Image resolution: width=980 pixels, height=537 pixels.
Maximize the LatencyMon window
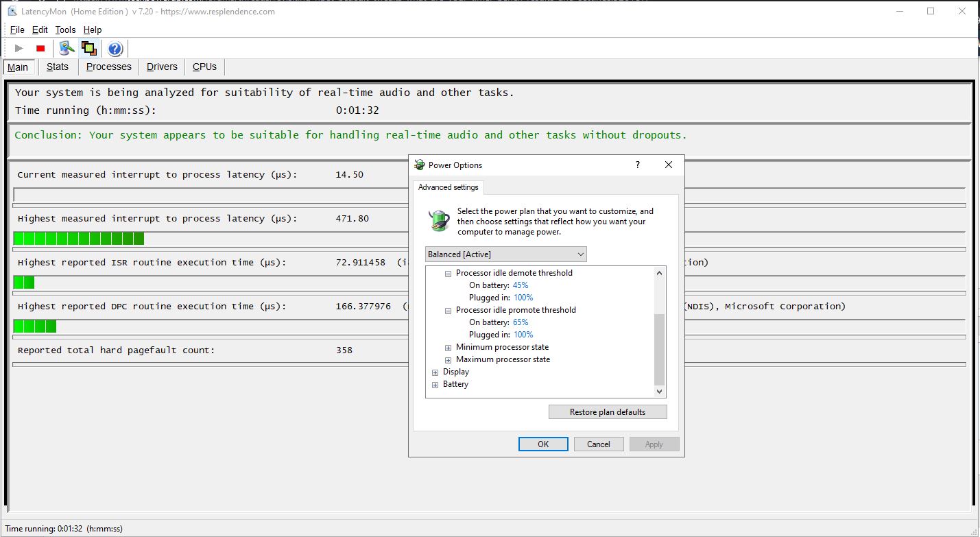[931, 11]
